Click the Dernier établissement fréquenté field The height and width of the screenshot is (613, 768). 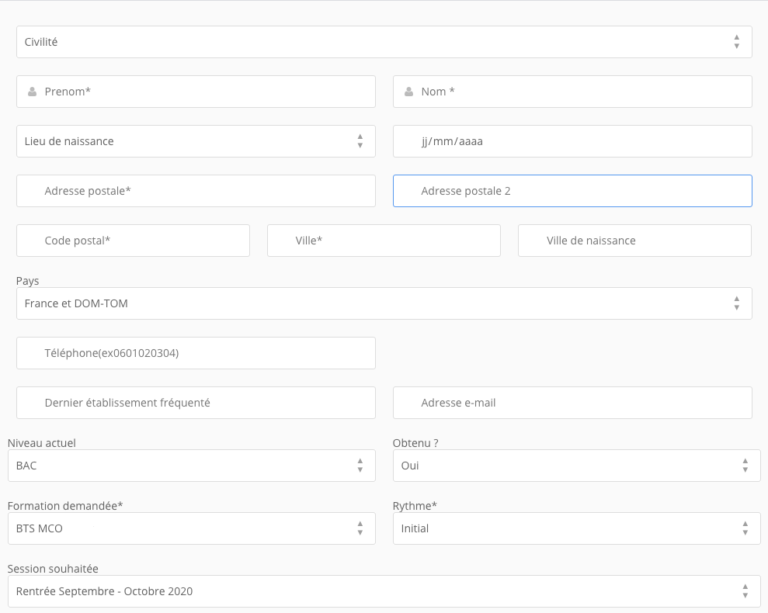click(196, 402)
